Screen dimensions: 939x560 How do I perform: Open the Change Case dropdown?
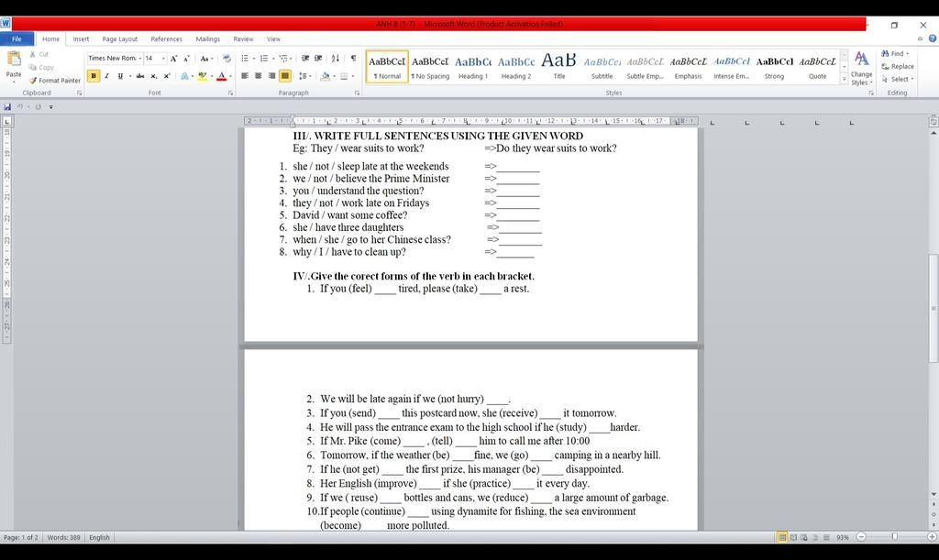coord(206,59)
